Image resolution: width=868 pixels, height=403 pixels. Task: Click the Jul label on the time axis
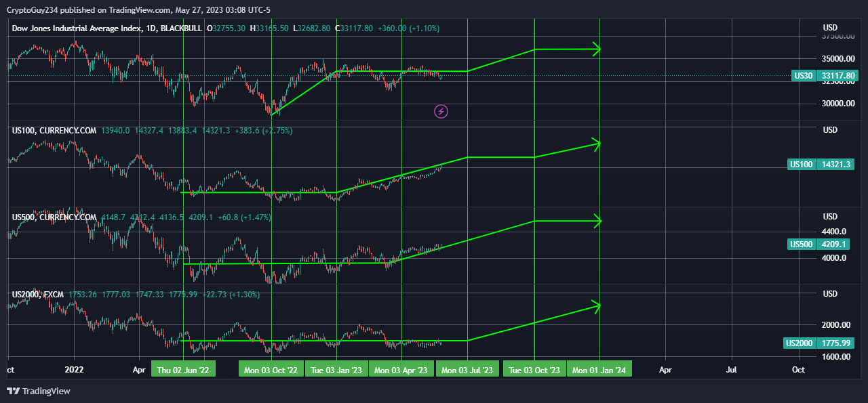[732, 370]
